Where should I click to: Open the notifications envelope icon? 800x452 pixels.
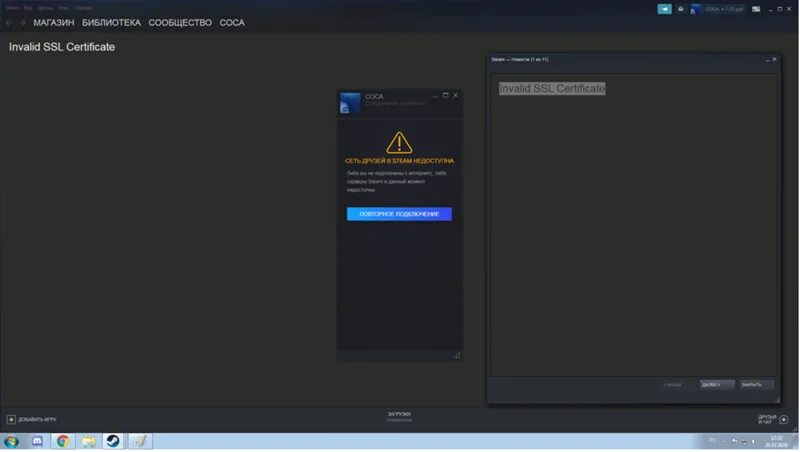point(681,9)
